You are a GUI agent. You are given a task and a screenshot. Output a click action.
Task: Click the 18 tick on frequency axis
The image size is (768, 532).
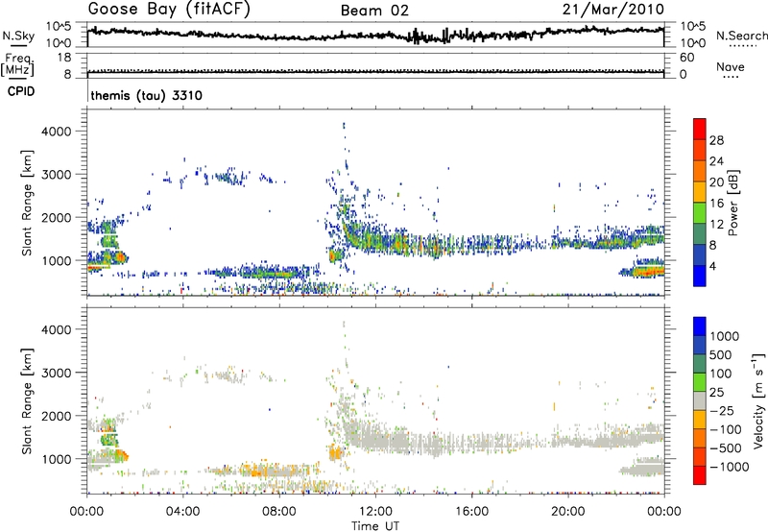tap(64, 58)
